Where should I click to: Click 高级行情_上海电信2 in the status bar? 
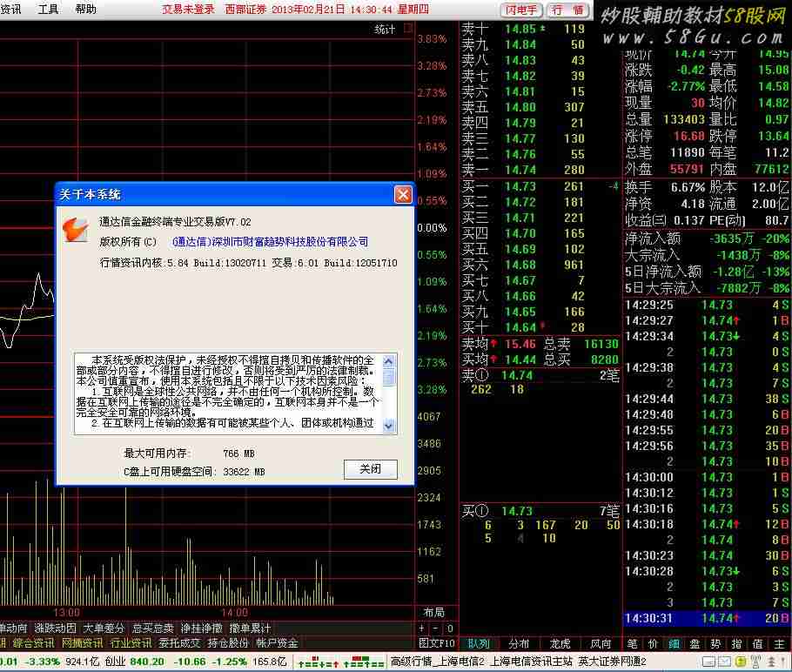(x=438, y=662)
